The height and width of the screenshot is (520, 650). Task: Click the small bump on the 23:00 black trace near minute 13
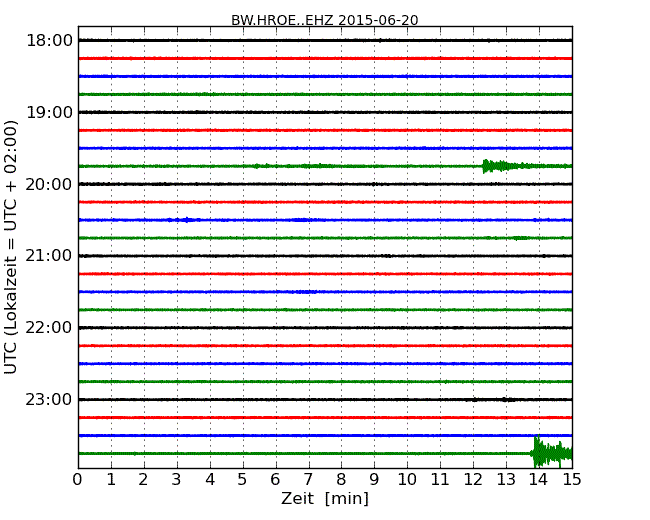coord(506,400)
